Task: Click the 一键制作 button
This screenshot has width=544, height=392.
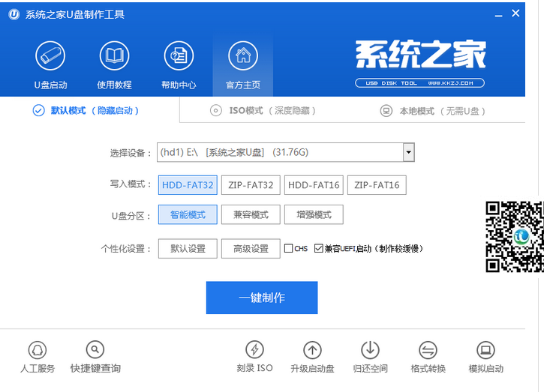Action: click(x=262, y=298)
